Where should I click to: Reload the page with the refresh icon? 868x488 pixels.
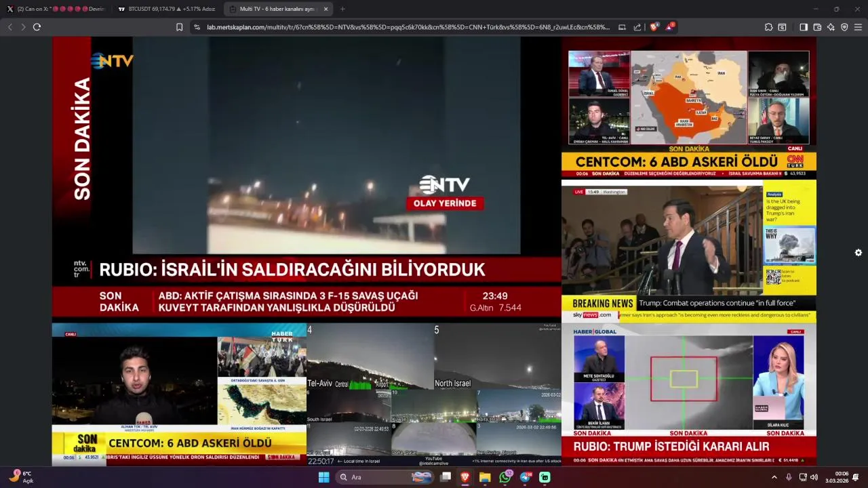point(37,27)
